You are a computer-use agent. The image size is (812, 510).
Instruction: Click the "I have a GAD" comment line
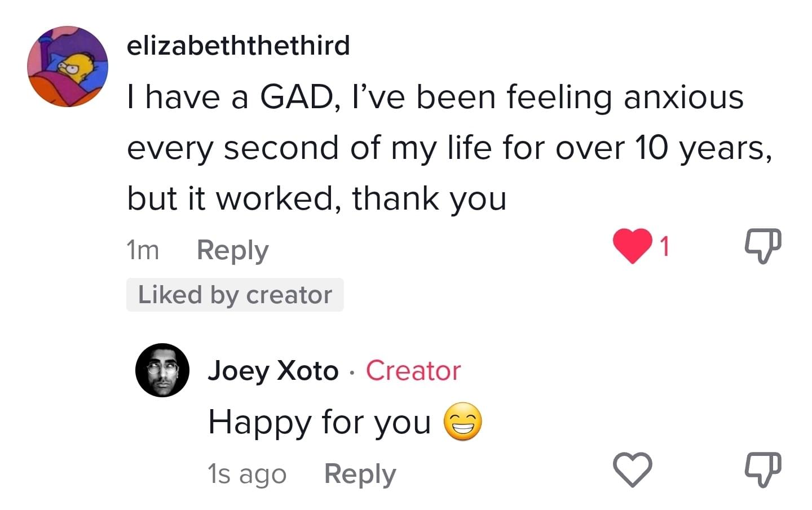pos(435,97)
